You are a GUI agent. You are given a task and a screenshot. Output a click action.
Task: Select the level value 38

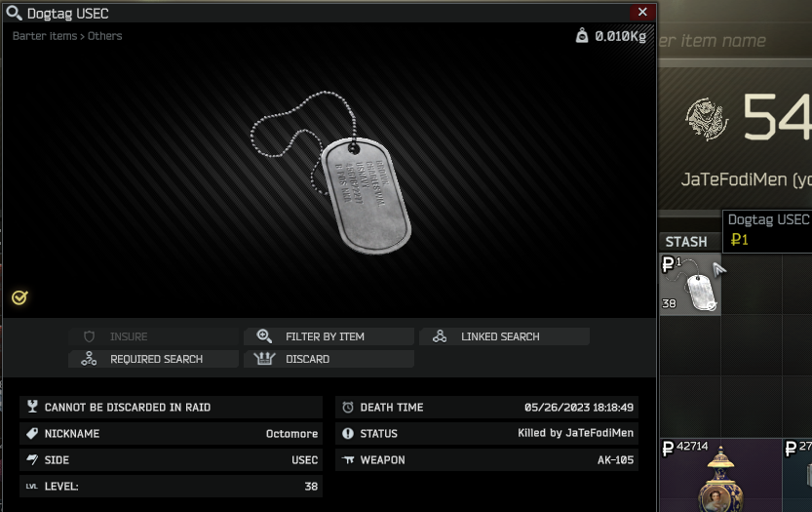click(x=311, y=487)
